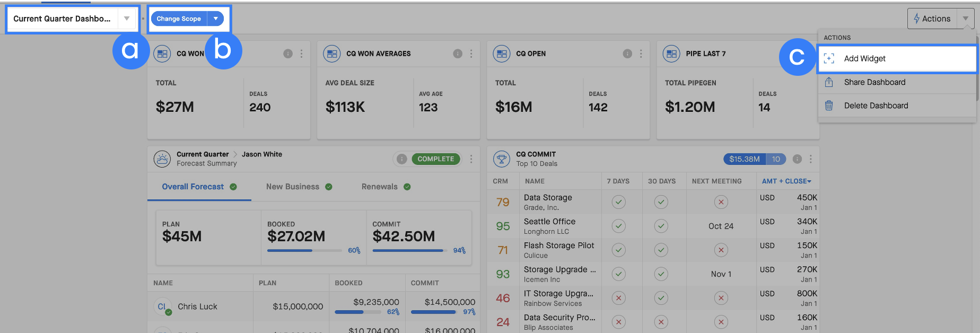980x333 pixels.
Task: Click the COMPLETE status badge
Action: point(436,159)
